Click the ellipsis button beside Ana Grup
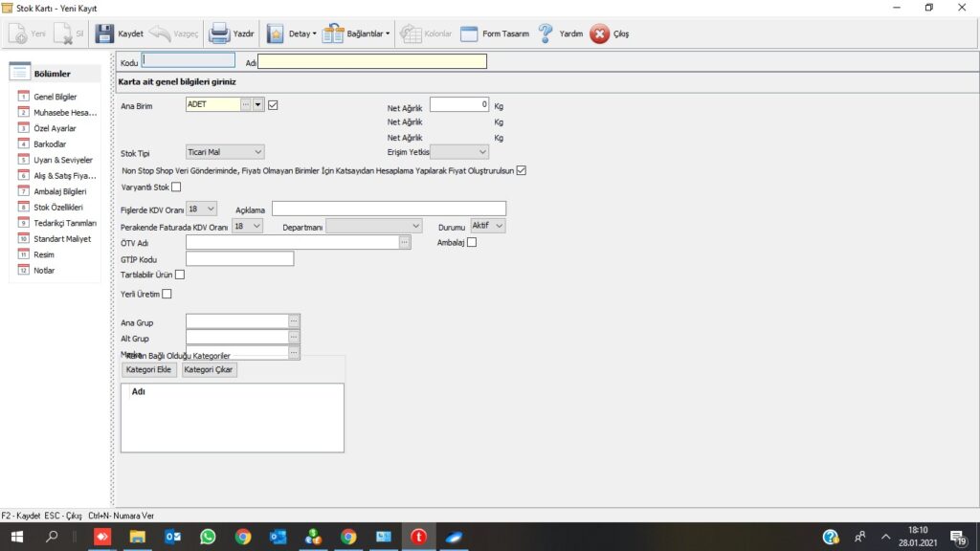Viewport: 980px width, 551px height. coord(294,320)
